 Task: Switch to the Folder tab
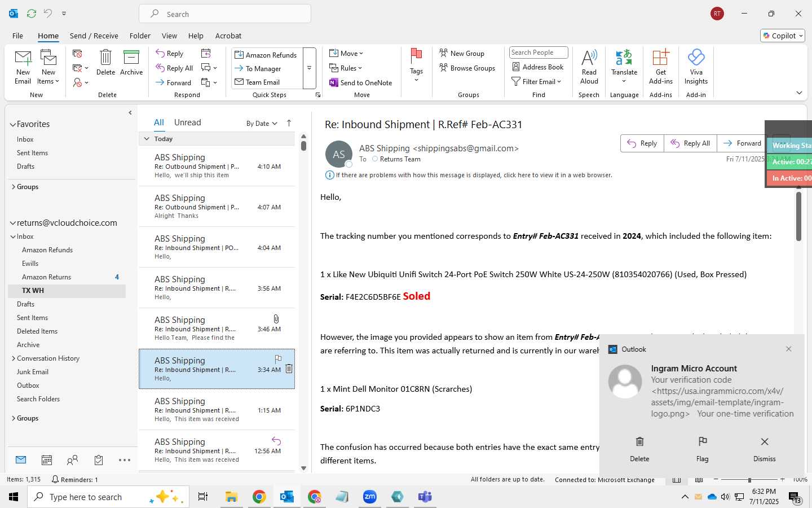pos(140,36)
